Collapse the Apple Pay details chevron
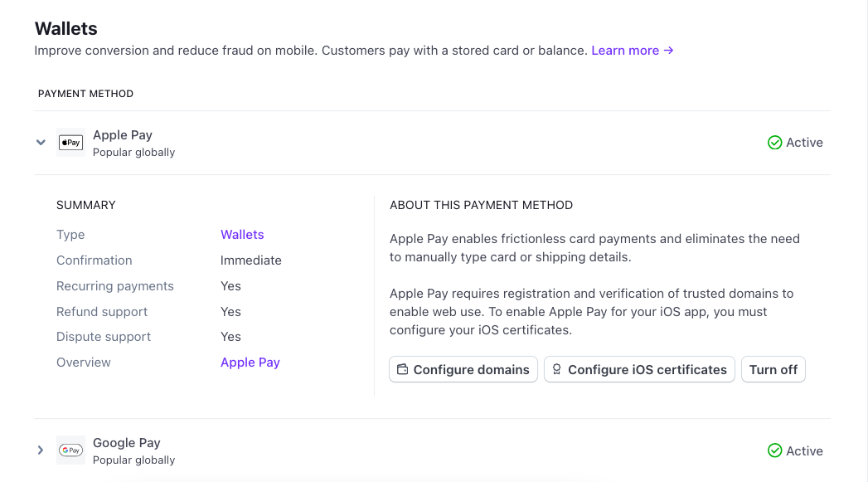This screenshot has width=868, height=482. tap(41, 143)
